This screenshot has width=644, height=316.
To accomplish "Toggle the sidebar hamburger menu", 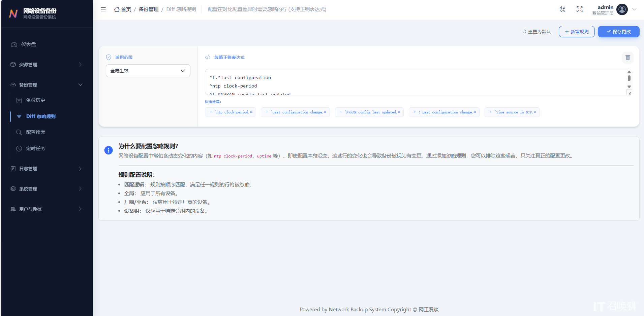I will (x=103, y=9).
